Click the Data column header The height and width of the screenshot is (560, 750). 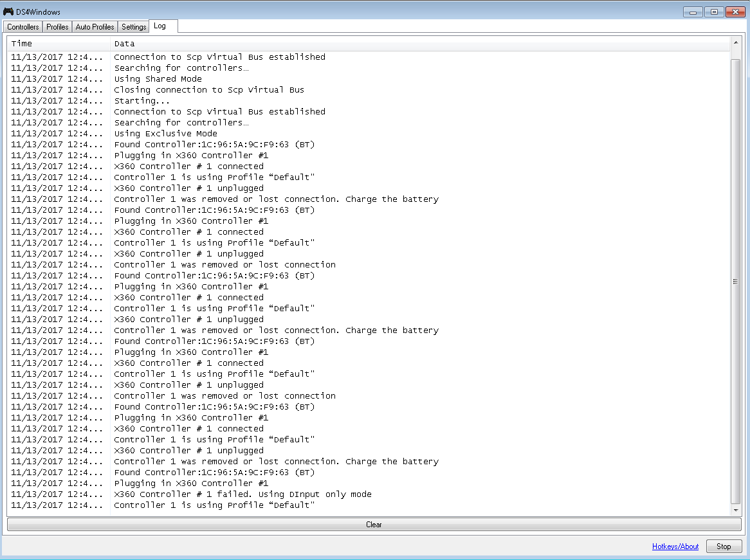pyautogui.click(x=420, y=44)
